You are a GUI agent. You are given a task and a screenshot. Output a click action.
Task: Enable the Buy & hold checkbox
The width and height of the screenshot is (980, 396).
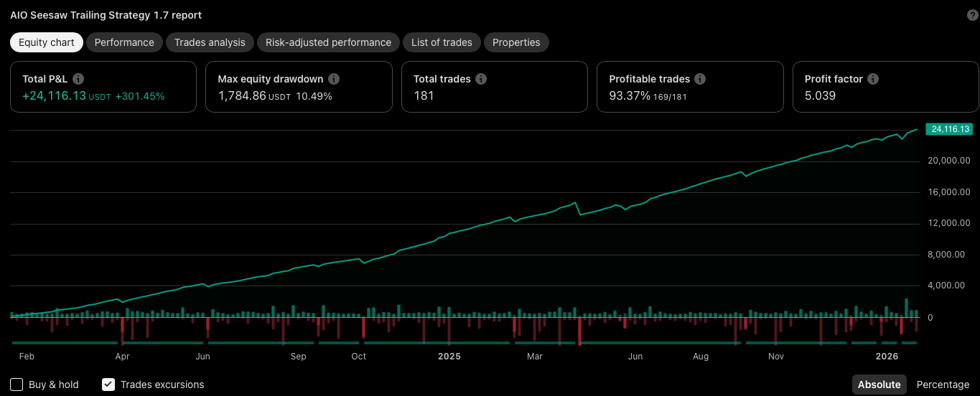(17, 385)
